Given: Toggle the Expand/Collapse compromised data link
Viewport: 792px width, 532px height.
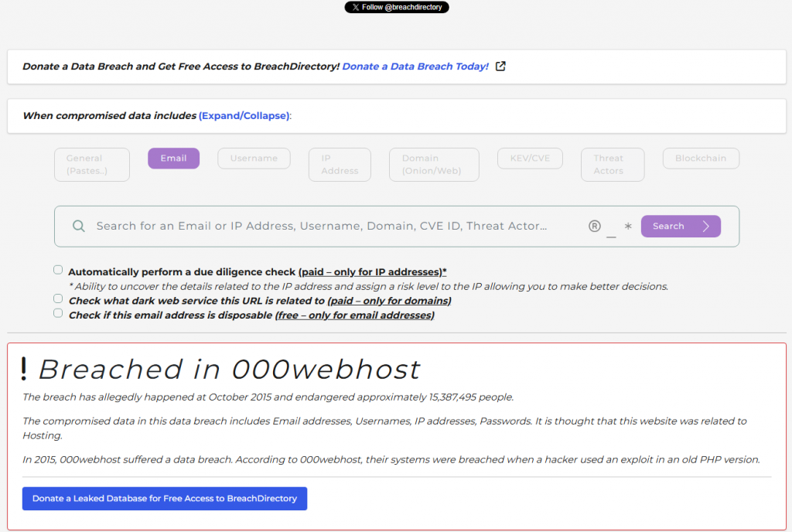Looking at the screenshot, I should click(244, 116).
